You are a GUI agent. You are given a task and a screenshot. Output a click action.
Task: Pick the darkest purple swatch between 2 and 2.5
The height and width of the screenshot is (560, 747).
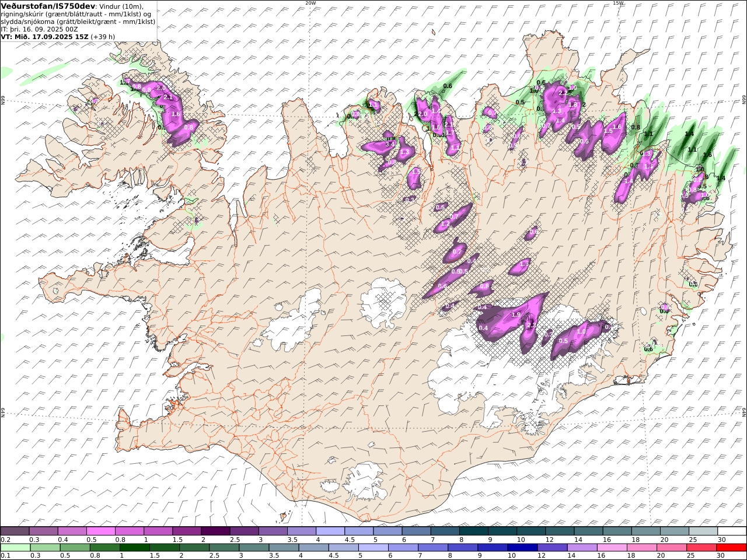coord(215,531)
